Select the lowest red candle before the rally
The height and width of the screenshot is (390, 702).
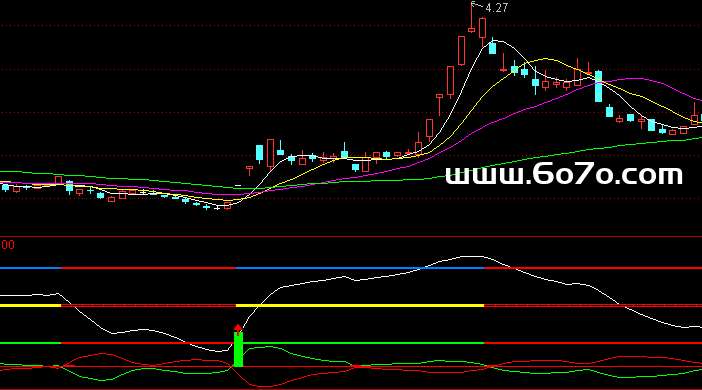click(x=227, y=206)
